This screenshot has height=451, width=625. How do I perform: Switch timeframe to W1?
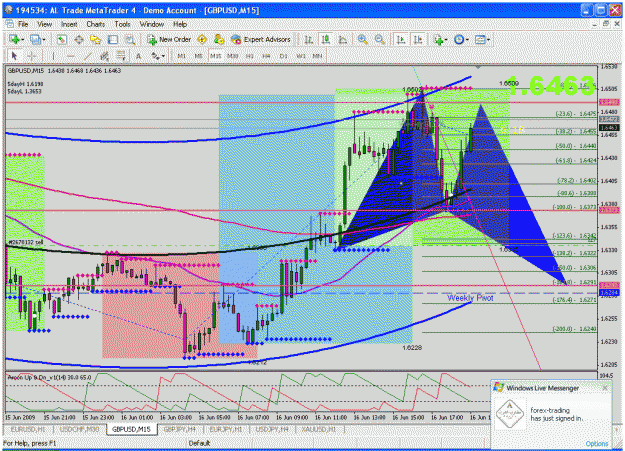[x=301, y=56]
